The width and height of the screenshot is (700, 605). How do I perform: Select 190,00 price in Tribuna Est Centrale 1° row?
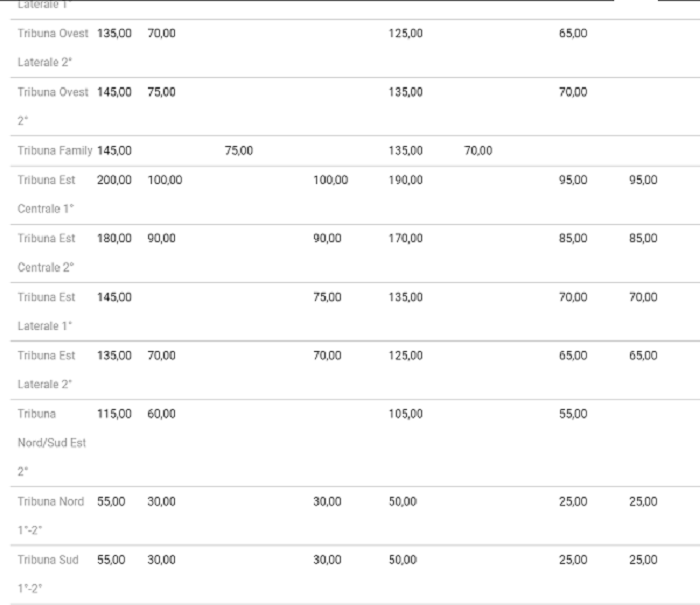coord(405,180)
